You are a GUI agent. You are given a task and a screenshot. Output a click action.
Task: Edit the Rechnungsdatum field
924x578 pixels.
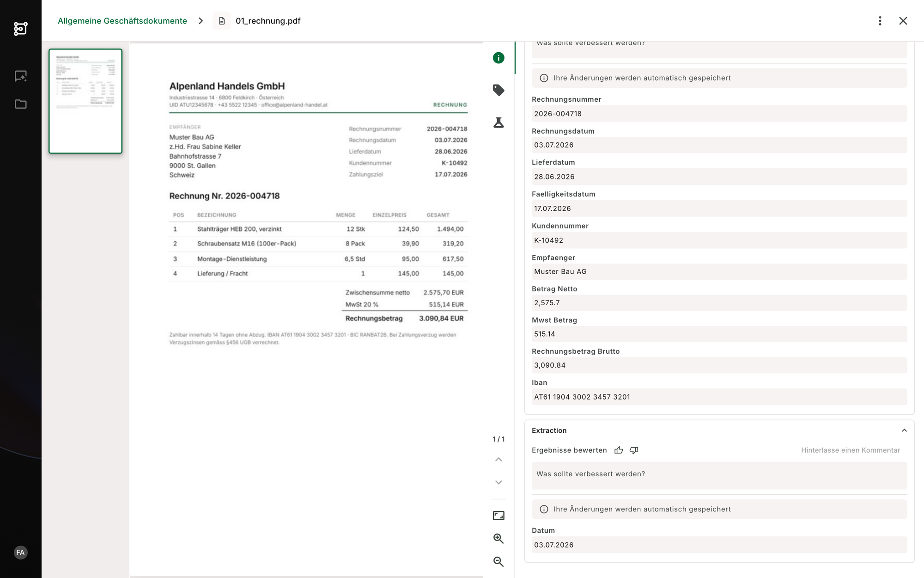tap(719, 145)
